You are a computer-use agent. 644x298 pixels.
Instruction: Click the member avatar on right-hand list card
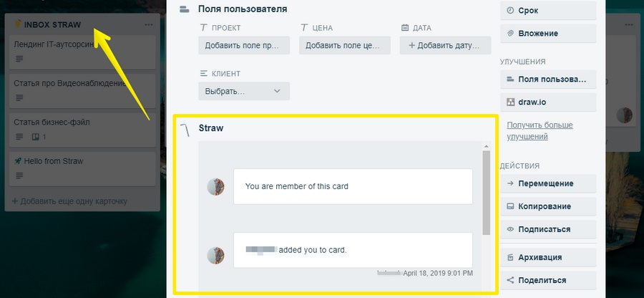point(624,115)
